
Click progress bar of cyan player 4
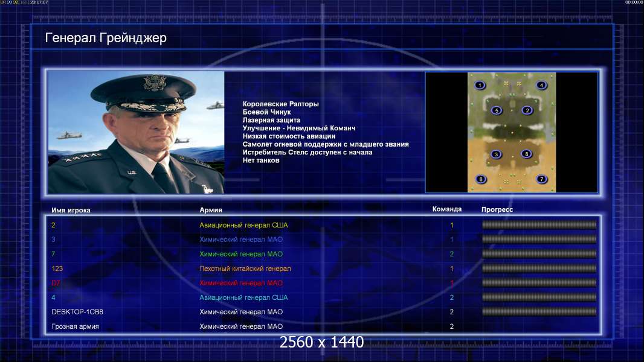[x=539, y=297]
